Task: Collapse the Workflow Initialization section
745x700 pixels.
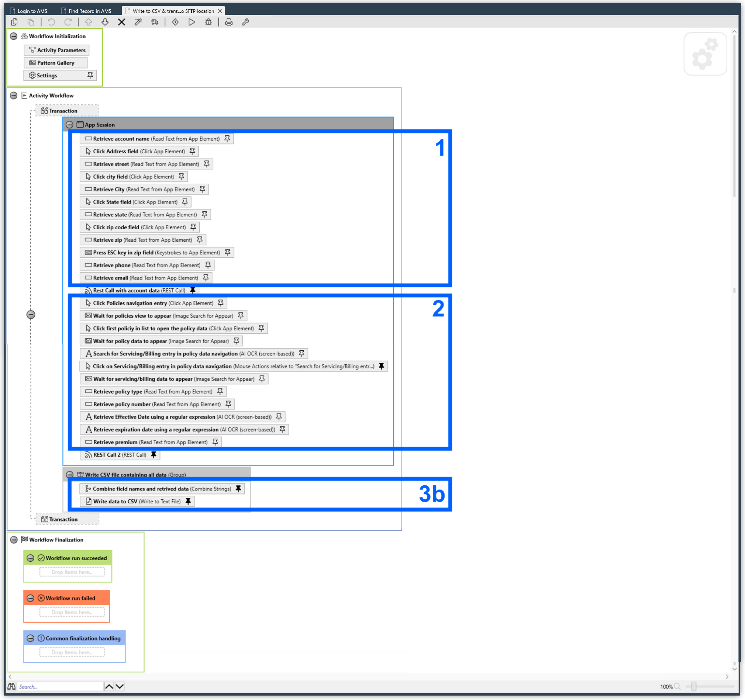Action: [13, 36]
